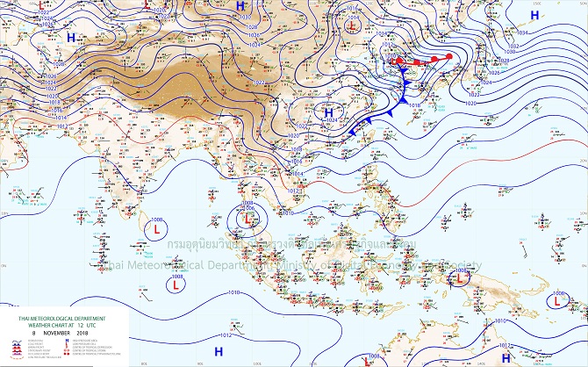Click the rightmost red warm front semicircle

448,57
